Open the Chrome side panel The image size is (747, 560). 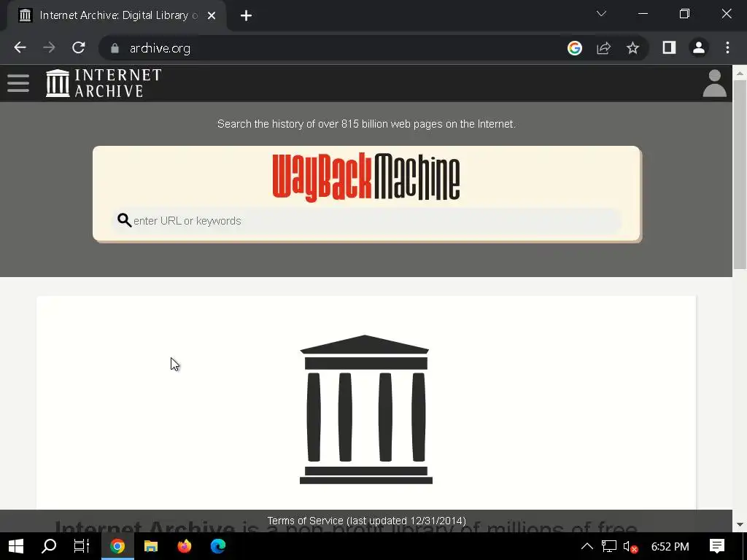pos(670,47)
